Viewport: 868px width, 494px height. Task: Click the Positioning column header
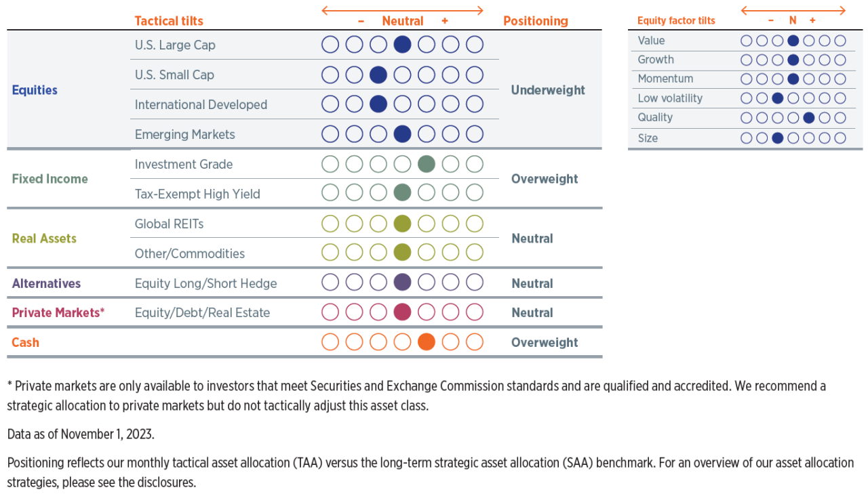[x=536, y=21]
